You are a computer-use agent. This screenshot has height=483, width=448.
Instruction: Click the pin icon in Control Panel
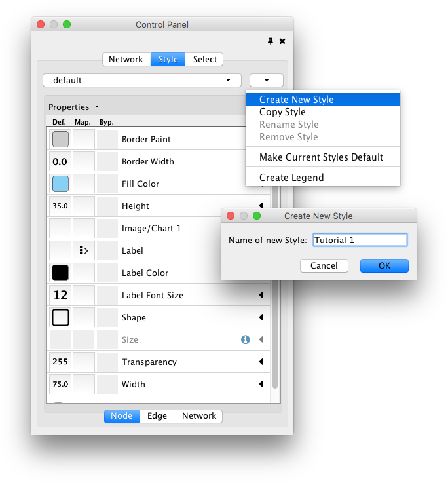[x=271, y=41]
